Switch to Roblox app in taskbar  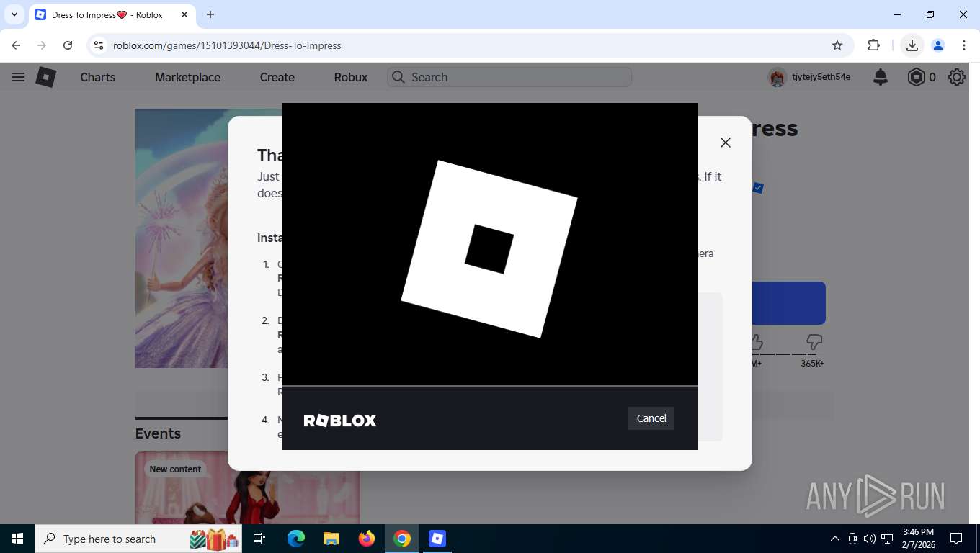coord(437,539)
